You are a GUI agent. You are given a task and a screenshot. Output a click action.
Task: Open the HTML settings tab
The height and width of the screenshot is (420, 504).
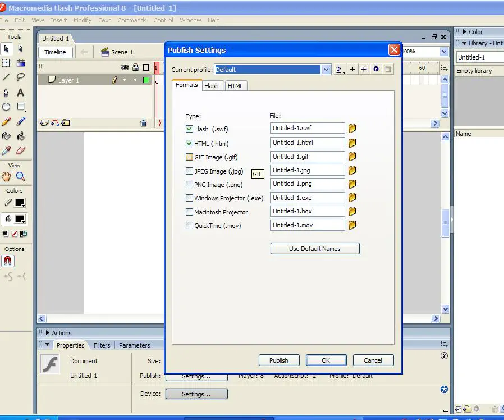(235, 86)
